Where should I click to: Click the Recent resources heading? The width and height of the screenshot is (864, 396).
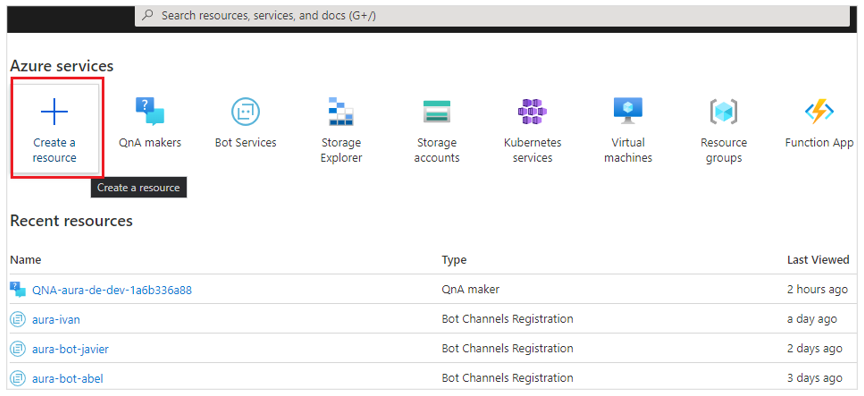(x=71, y=221)
